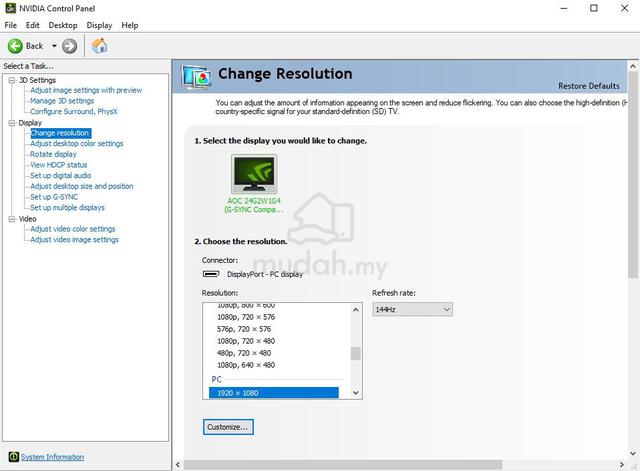
Task: Select the AOC 24G2W1G4 monitor icon
Action: pyautogui.click(x=254, y=174)
